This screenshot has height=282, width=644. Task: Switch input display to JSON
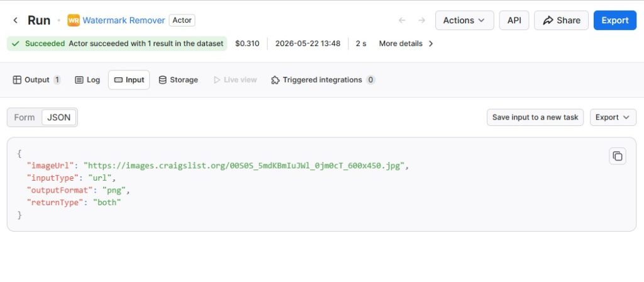pos(58,117)
